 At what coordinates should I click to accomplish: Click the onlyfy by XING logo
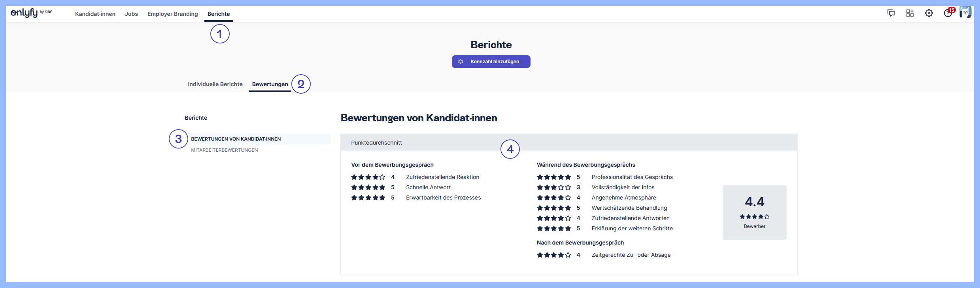click(x=31, y=13)
